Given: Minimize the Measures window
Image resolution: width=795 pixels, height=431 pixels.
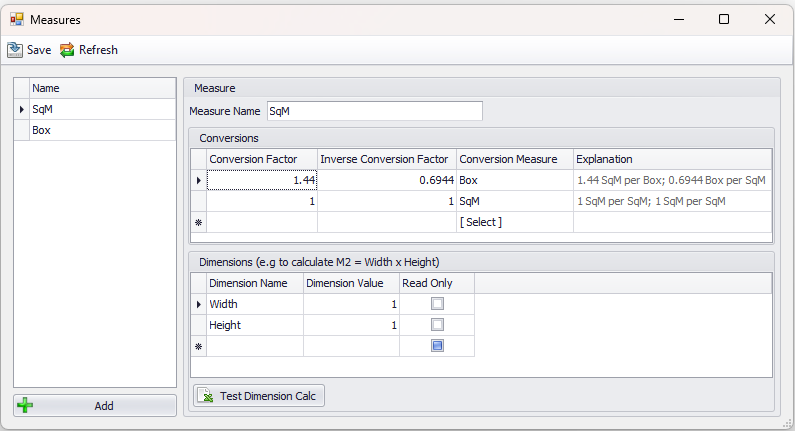Looking at the screenshot, I should point(679,19).
